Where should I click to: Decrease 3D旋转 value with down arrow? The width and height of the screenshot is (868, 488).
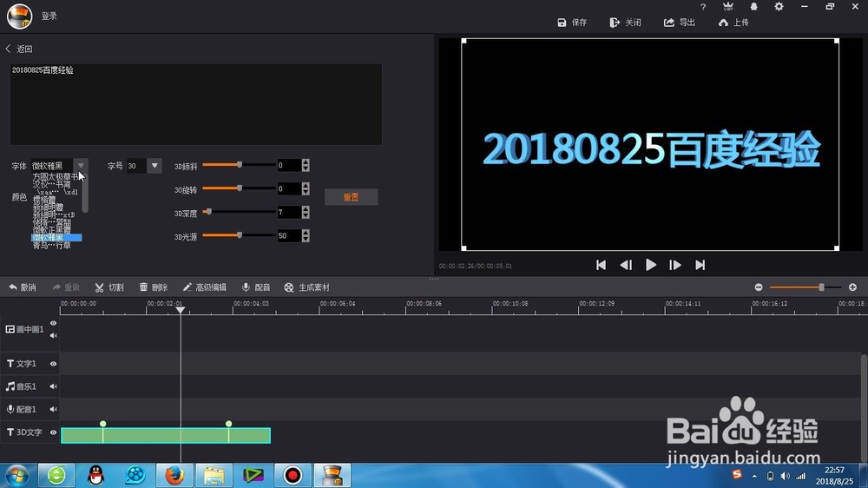click(306, 192)
